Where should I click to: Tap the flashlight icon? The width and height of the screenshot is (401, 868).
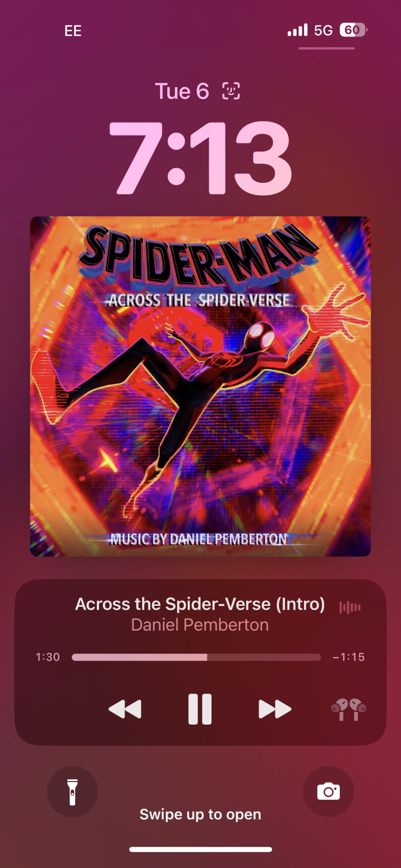73,792
